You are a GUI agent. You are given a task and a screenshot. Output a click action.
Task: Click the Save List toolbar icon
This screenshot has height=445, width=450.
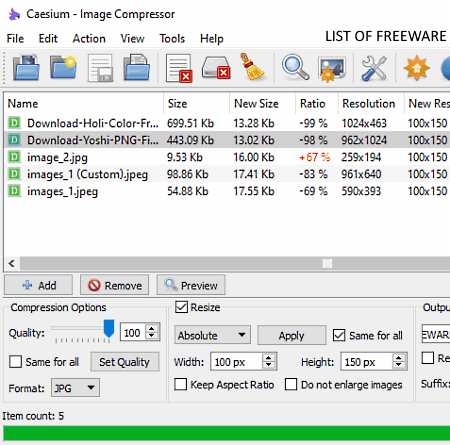click(100, 68)
